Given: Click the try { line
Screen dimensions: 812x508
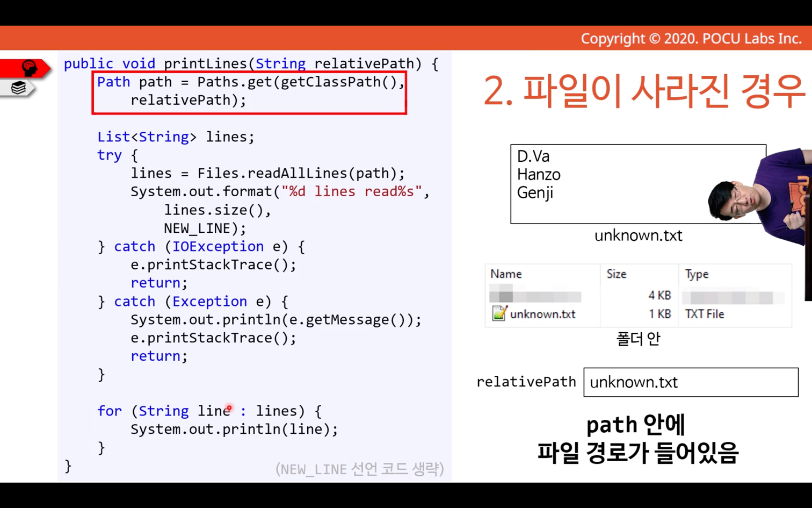Looking at the screenshot, I should coord(117,155).
